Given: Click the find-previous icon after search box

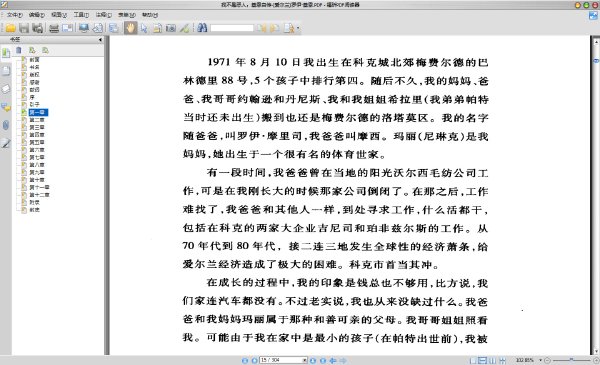Looking at the screenshot, I should coord(262,28).
